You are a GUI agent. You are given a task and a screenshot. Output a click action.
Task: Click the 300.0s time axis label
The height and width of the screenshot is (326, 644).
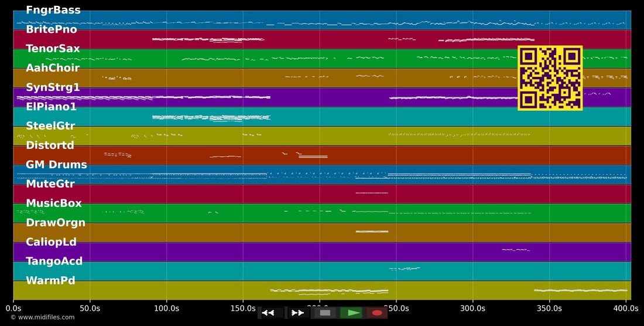[x=472, y=308]
